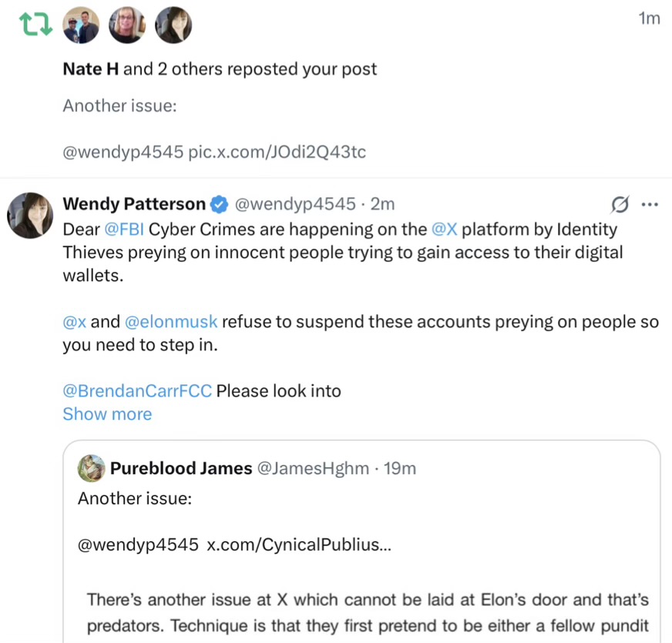Click the blue verified badge
The width and height of the screenshot is (672, 643).
point(220,204)
